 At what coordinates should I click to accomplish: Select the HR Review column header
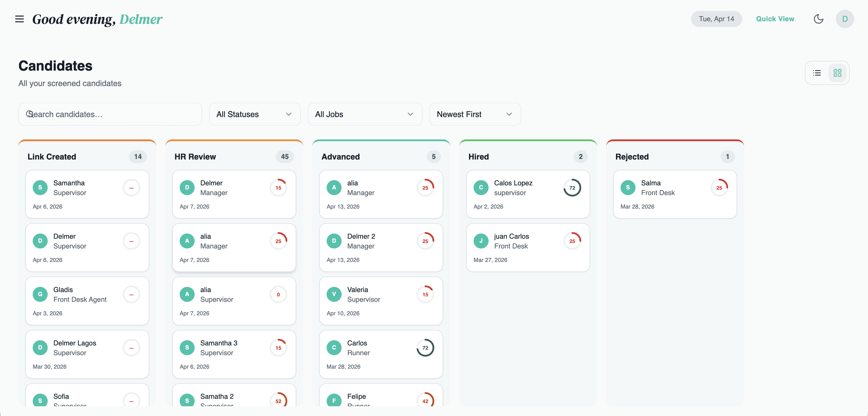pyautogui.click(x=195, y=157)
